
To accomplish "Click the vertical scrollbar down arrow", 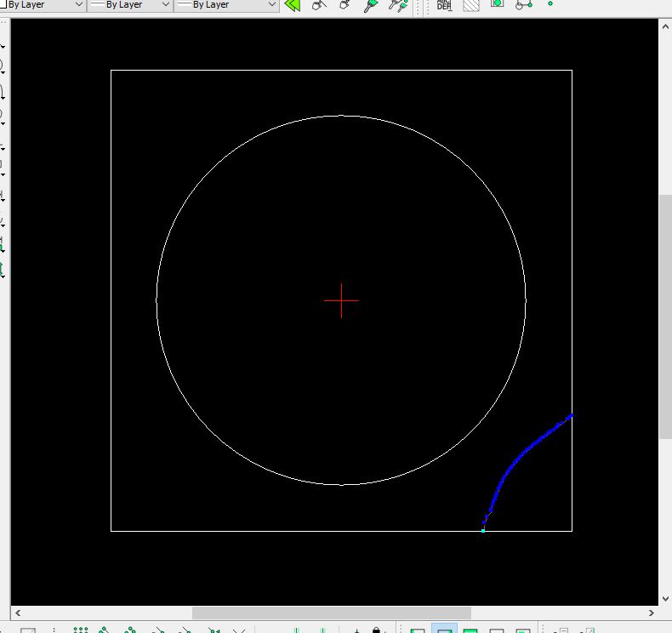I will pos(665,599).
